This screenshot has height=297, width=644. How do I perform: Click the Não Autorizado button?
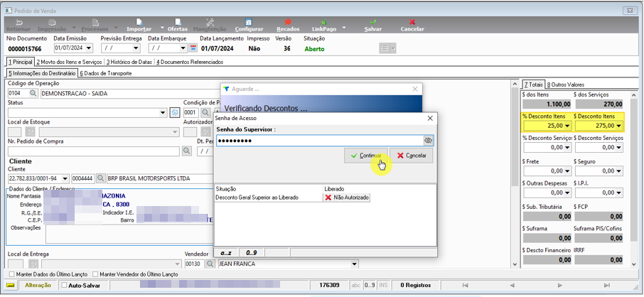[x=347, y=198]
